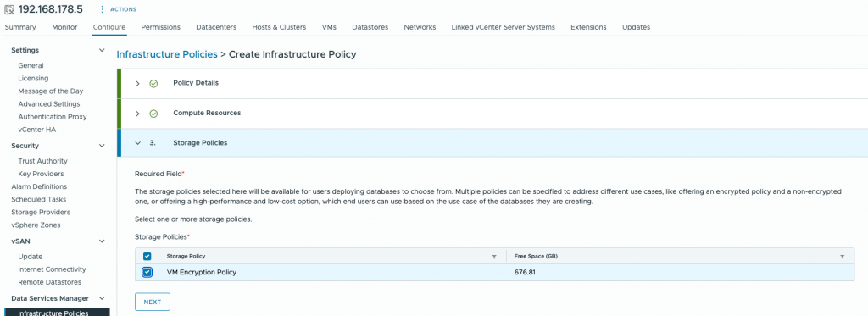
Task: Collapse the Storage Policies step
Action: (x=138, y=143)
